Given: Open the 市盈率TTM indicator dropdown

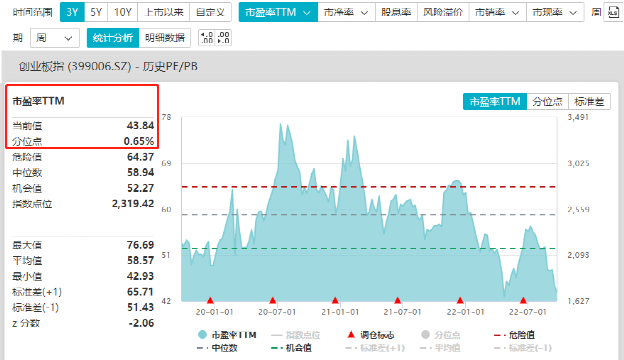Looking at the screenshot, I should coord(278,12).
